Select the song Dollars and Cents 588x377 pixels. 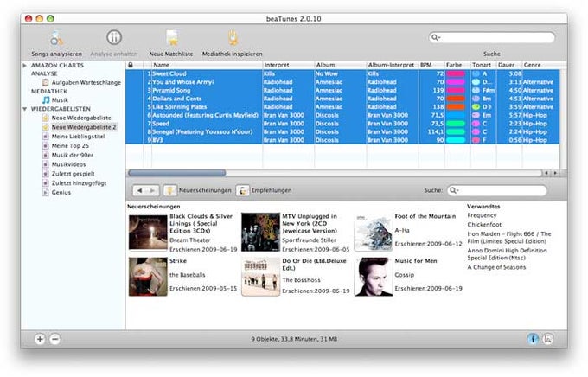pos(342,99)
